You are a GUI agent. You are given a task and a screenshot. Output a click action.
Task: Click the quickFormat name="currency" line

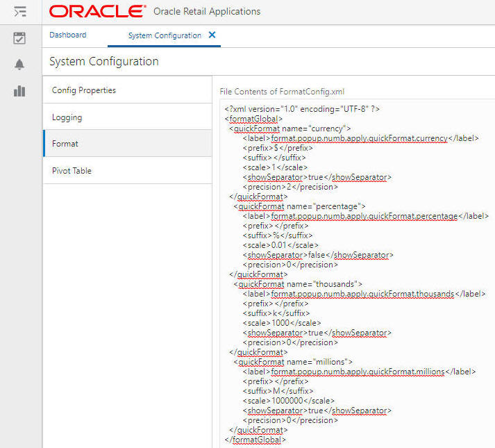290,128
